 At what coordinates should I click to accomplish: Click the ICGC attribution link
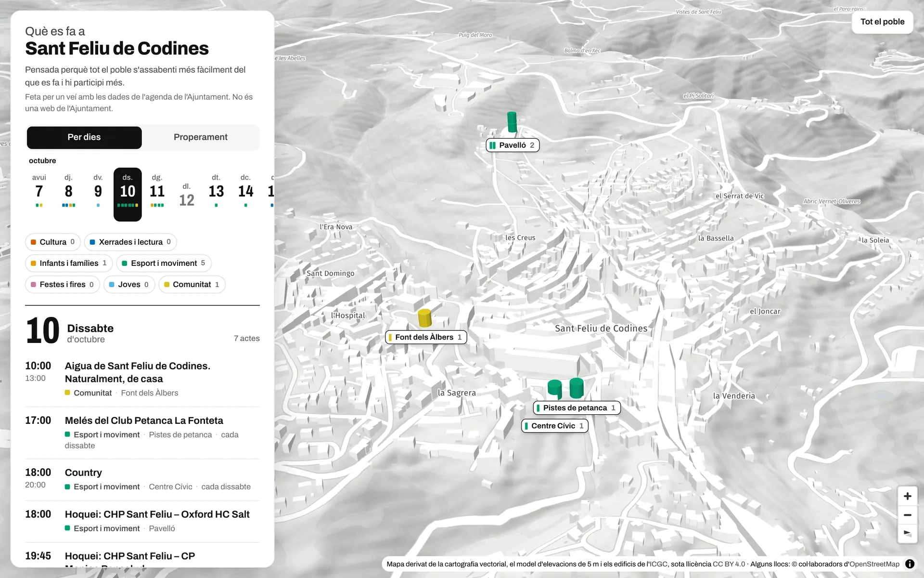click(659, 564)
